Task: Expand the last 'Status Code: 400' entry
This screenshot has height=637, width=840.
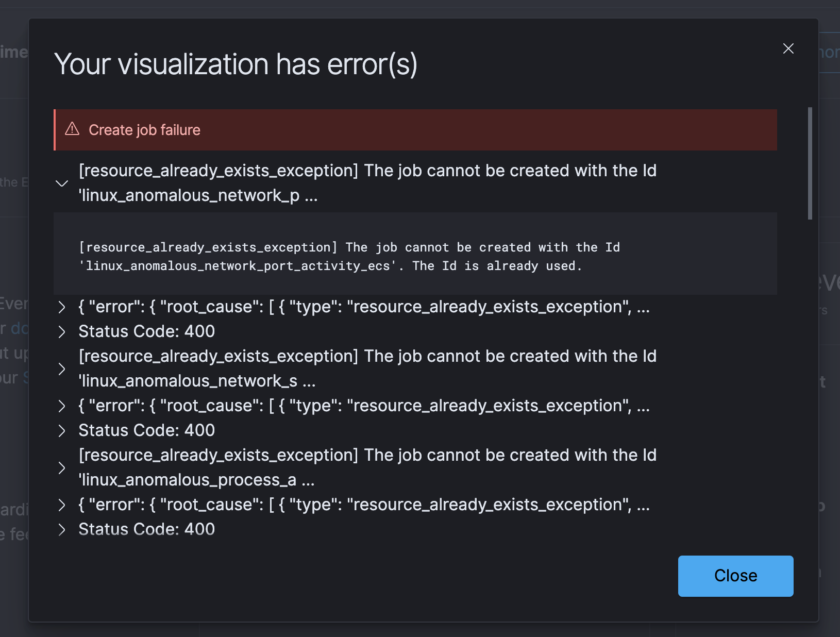Action: pos(62,530)
